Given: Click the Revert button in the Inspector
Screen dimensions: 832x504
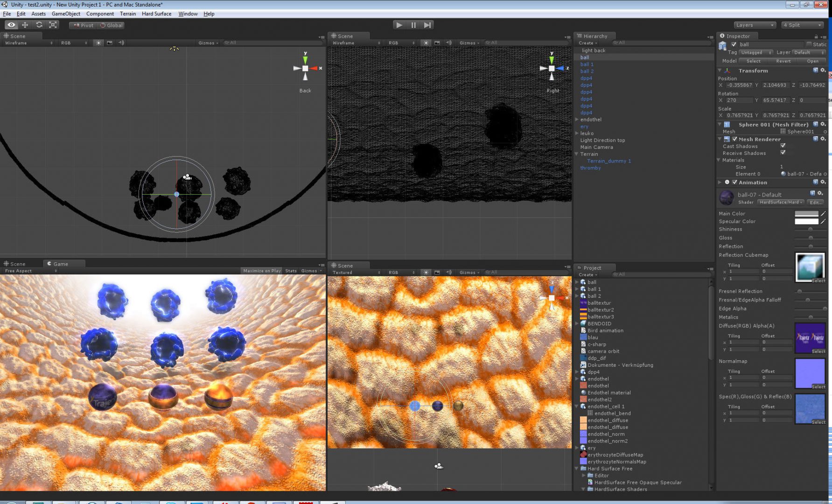Looking at the screenshot, I should coord(783,61).
